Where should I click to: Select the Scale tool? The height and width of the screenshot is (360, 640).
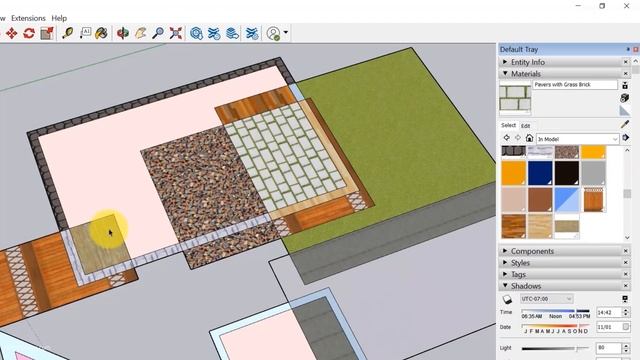47,33
